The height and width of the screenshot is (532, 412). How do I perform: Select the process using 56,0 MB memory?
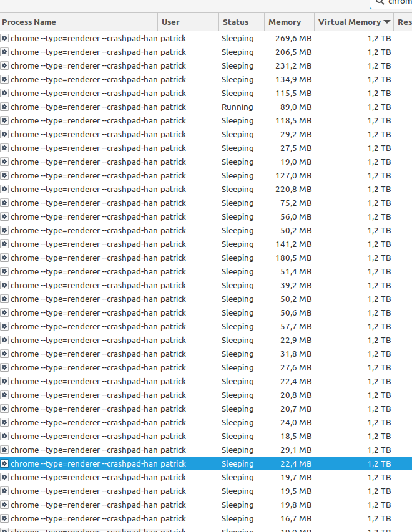[206, 217]
